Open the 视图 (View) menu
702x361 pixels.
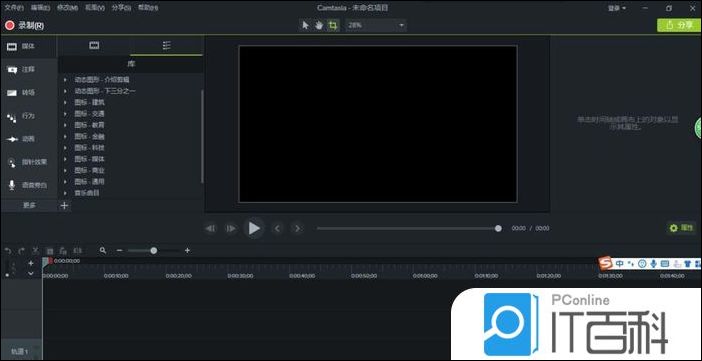[94, 8]
